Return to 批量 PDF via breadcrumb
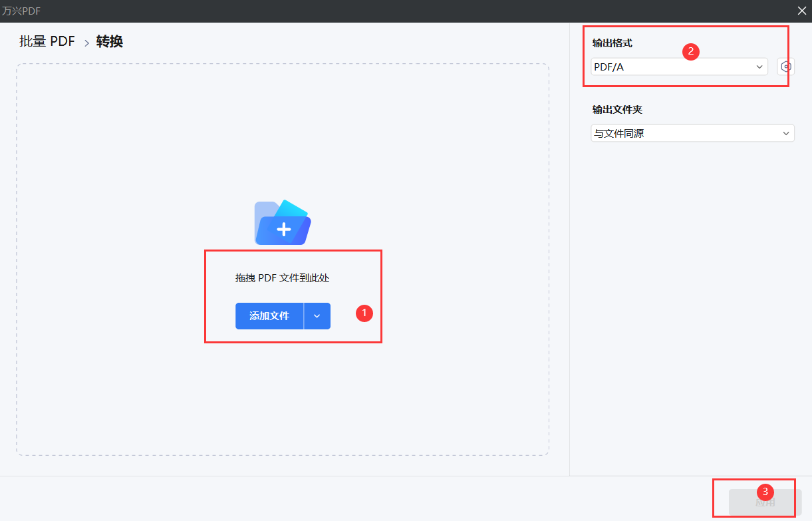The width and height of the screenshot is (812, 521). pos(47,41)
